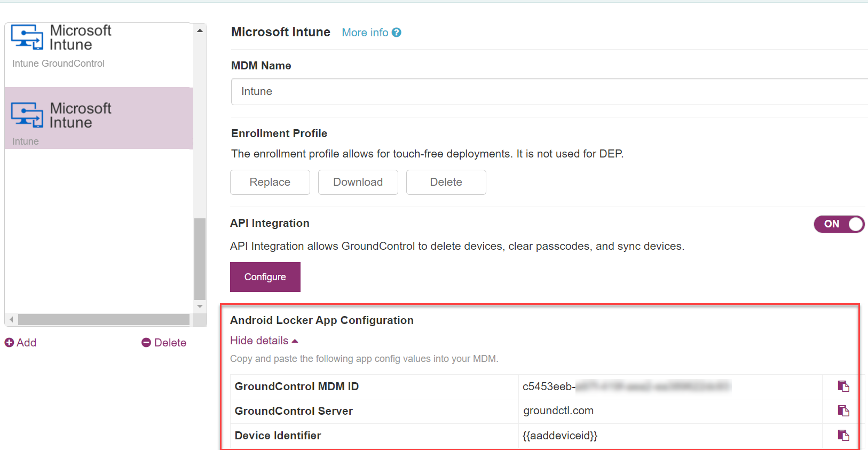Click the {{aaddeviceid}} value cell
The height and width of the screenshot is (450, 868).
point(560,436)
